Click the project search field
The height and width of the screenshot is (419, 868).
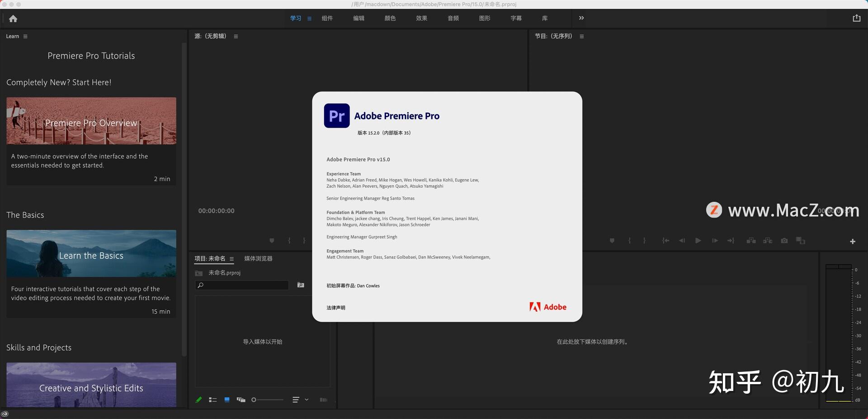[x=242, y=285]
